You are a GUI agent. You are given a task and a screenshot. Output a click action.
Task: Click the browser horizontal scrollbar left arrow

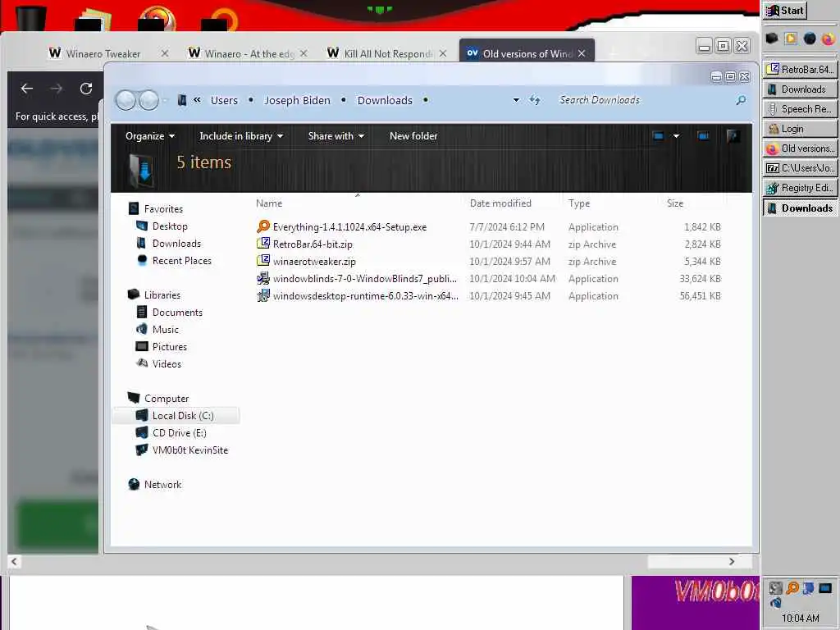(x=14, y=561)
